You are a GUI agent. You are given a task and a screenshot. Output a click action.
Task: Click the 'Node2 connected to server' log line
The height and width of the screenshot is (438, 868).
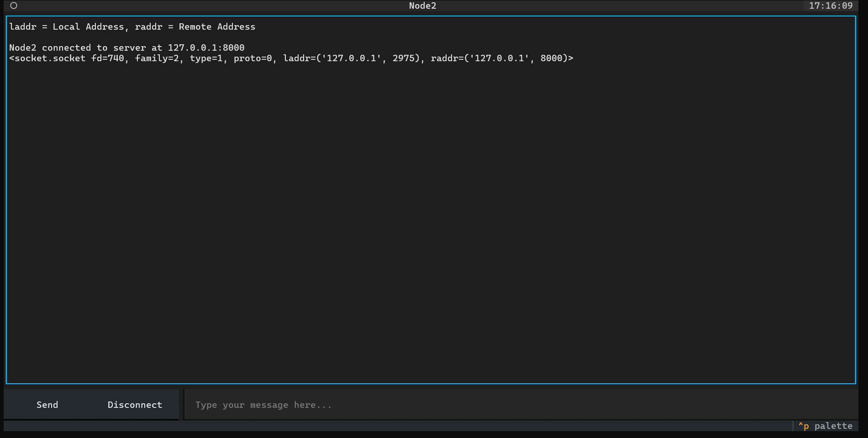click(127, 47)
